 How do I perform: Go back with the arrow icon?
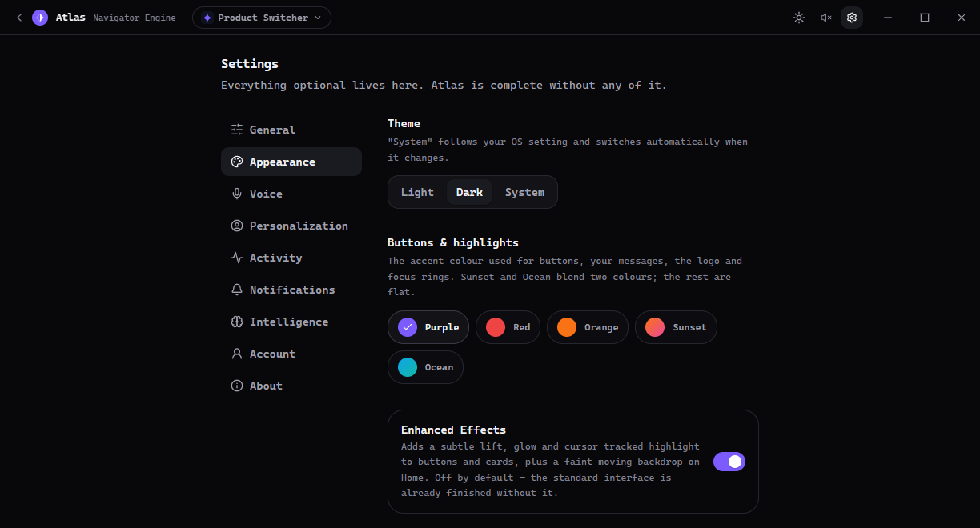19,18
